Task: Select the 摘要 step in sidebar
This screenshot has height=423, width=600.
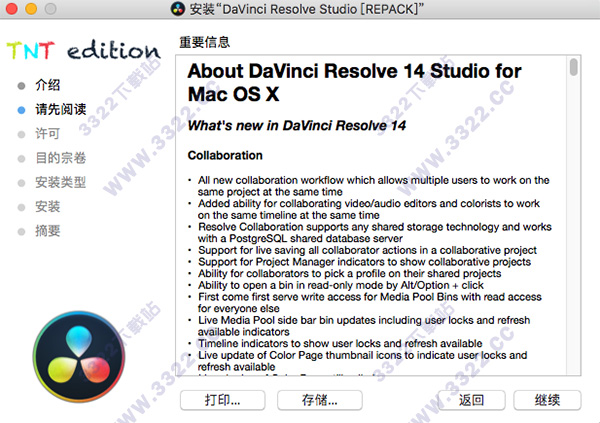Action: coord(47,231)
